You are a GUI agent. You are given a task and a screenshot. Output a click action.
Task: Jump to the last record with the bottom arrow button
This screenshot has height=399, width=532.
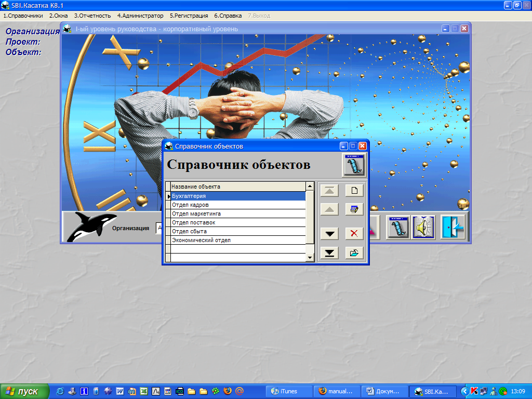tap(329, 253)
